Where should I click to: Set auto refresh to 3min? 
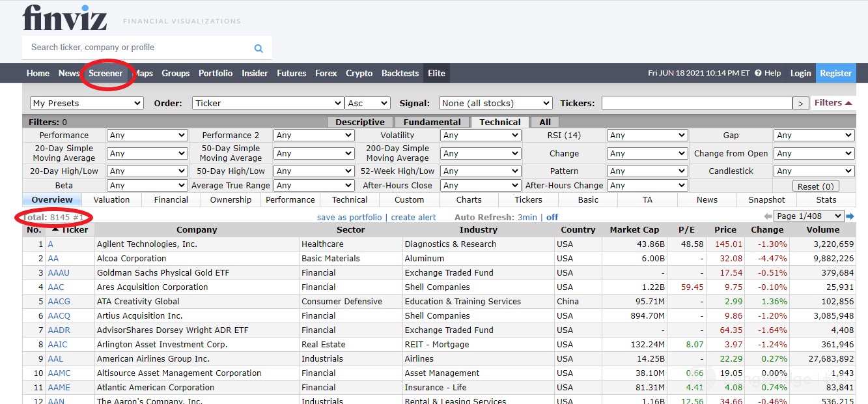(x=527, y=217)
